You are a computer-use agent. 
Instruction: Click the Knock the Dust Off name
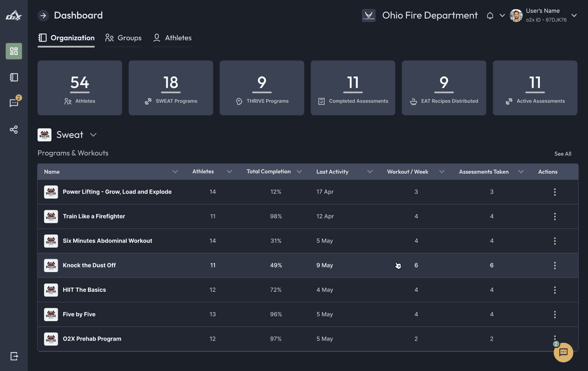click(x=89, y=265)
